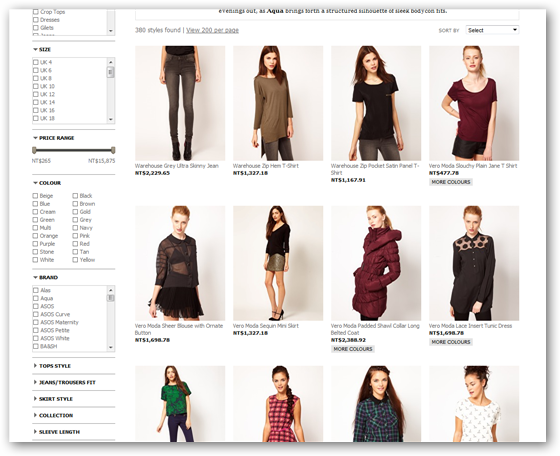Select the Navy colour checkbox
This screenshot has height=456, width=560.
click(x=75, y=227)
